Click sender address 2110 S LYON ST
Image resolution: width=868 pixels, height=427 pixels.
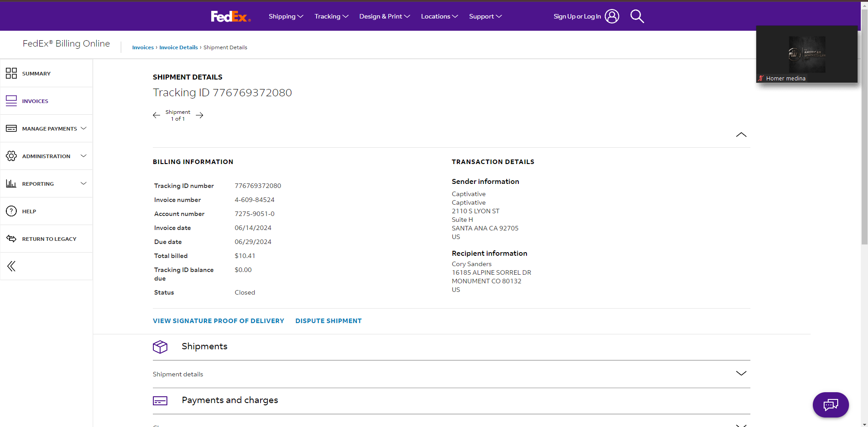[475, 211]
